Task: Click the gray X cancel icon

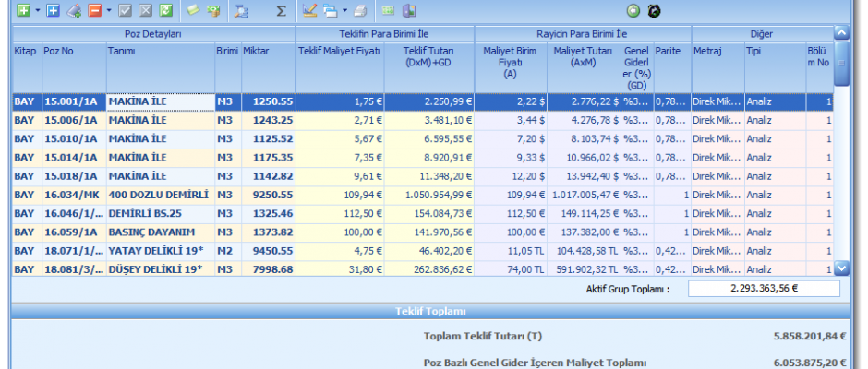Action: point(147,11)
